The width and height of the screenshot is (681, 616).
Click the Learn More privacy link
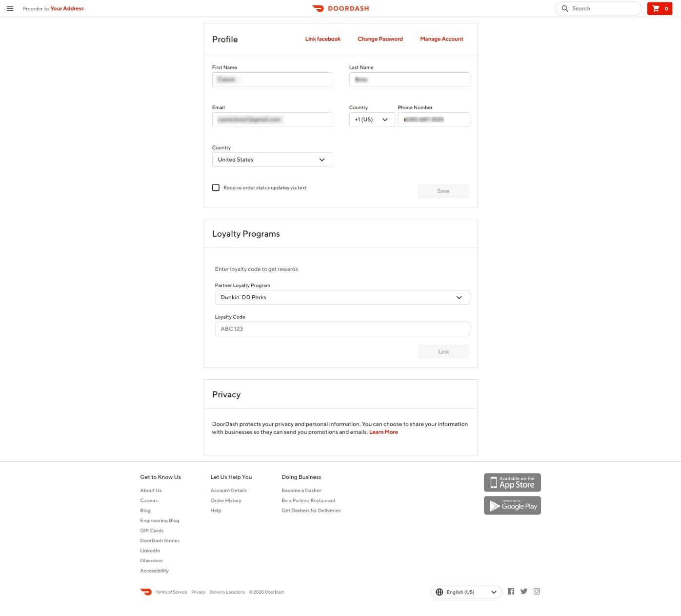[383, 432]
